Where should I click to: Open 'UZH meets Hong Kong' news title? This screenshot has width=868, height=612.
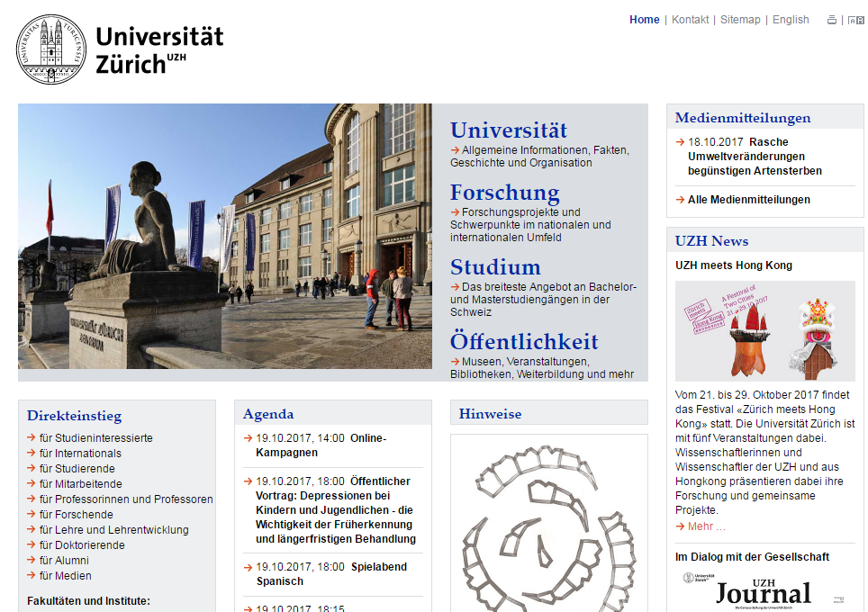(734, 265)
